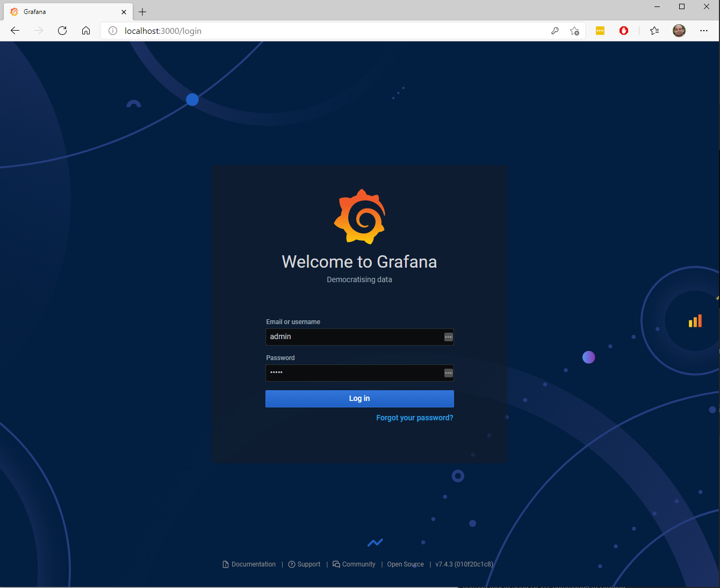Open password manager icon in username field
The width and height of the screenshot is (720, 588).
(448, 337)
